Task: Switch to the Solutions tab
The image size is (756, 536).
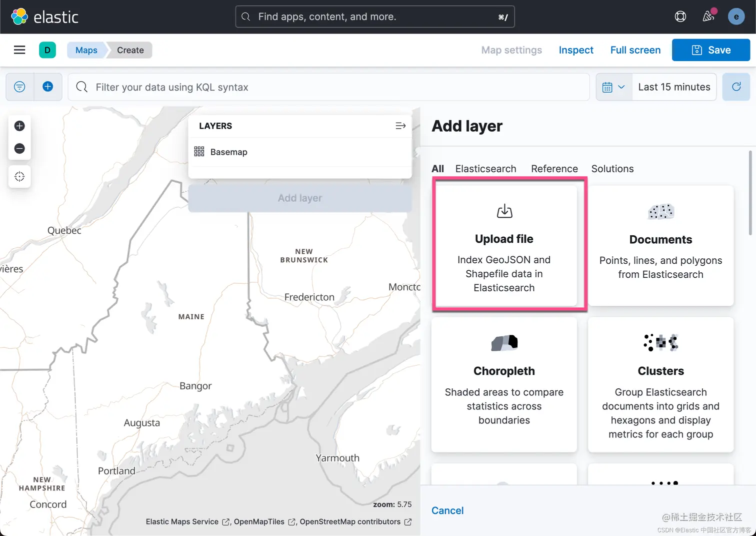Action: click(612, 169)
